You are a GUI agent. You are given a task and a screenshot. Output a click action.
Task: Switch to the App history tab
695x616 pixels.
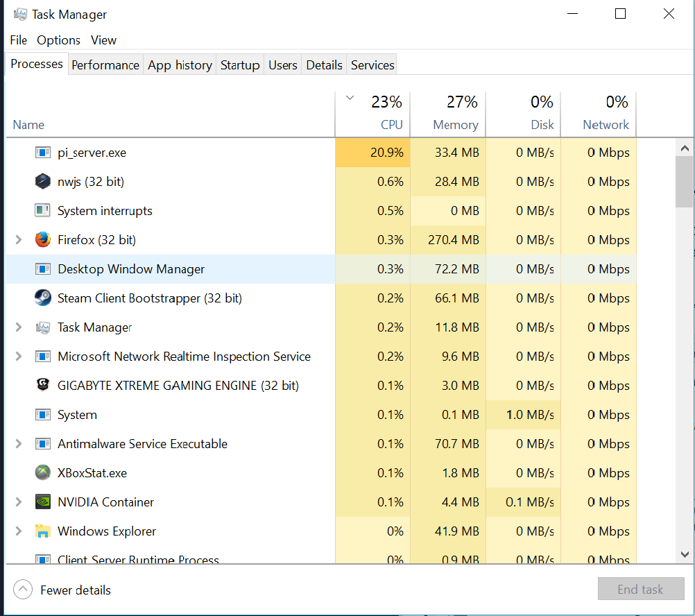[180, 65]
